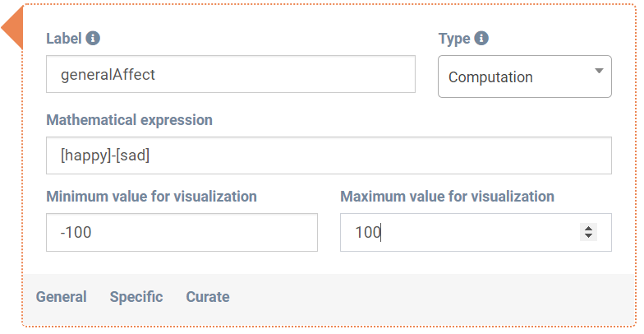This screenshot has height=334, width=644.
Task: Click the Type dropdown's small arrow
Action: [x=599, y=71]
